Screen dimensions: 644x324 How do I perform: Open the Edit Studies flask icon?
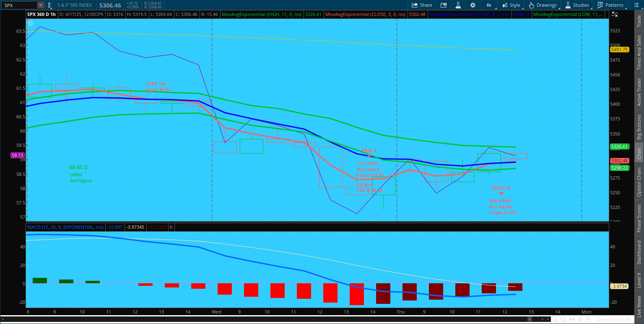458,5
